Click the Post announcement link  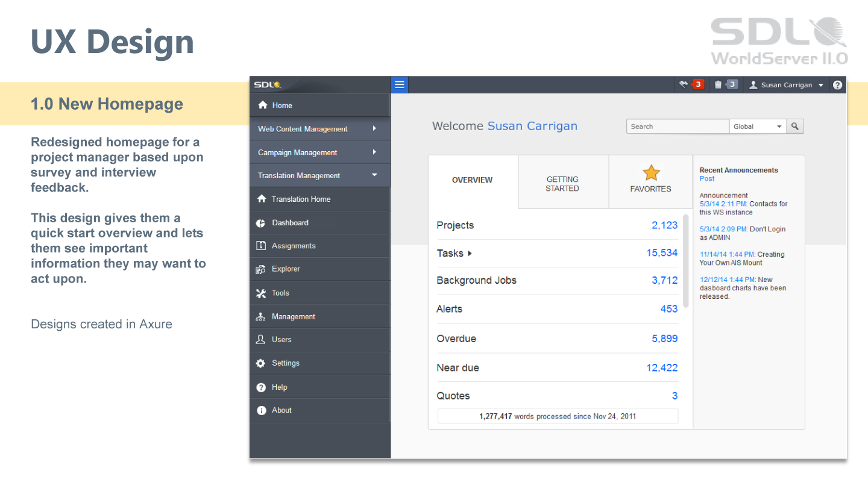pyautogui.click(x=707, y=179)
